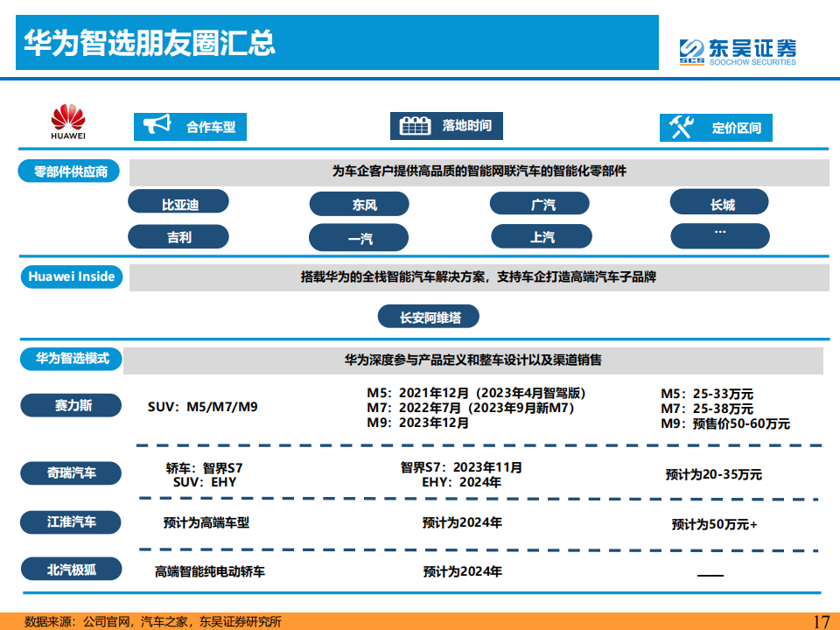Select the 东风 pill

pos(359,204)
